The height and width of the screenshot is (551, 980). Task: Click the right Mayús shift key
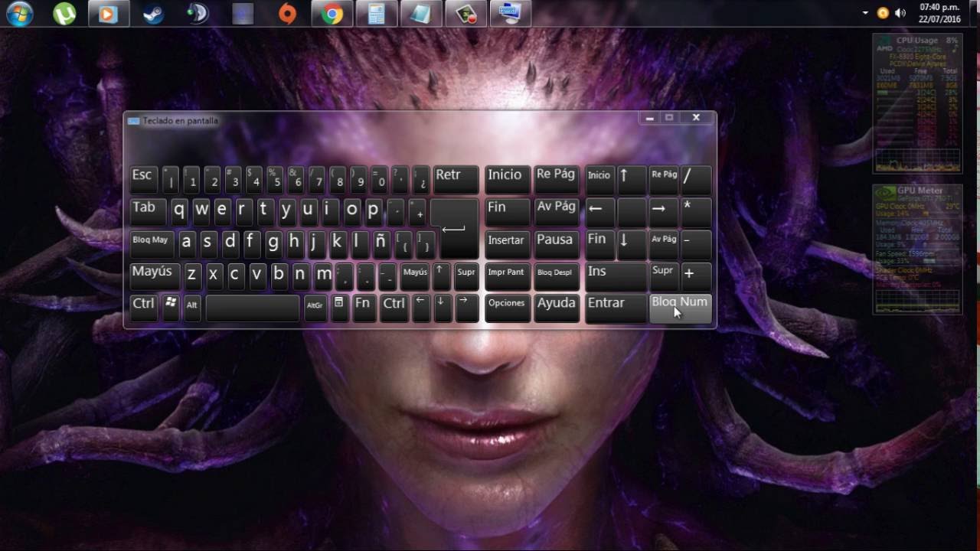click(x=414, y=275)
